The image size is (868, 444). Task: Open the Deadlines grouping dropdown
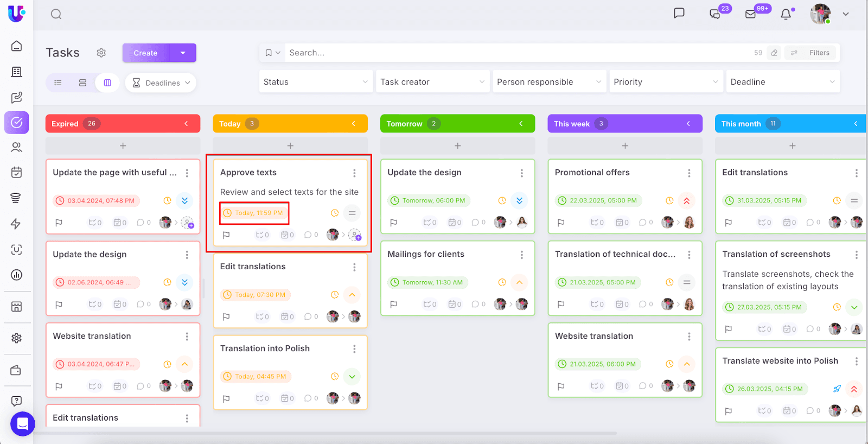click(161, 83)
